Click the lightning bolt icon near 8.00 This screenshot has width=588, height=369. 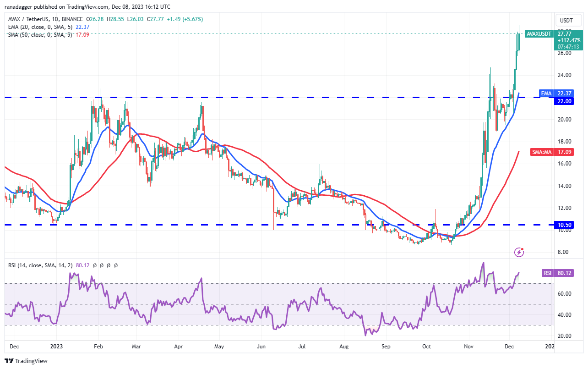point(519,252)
